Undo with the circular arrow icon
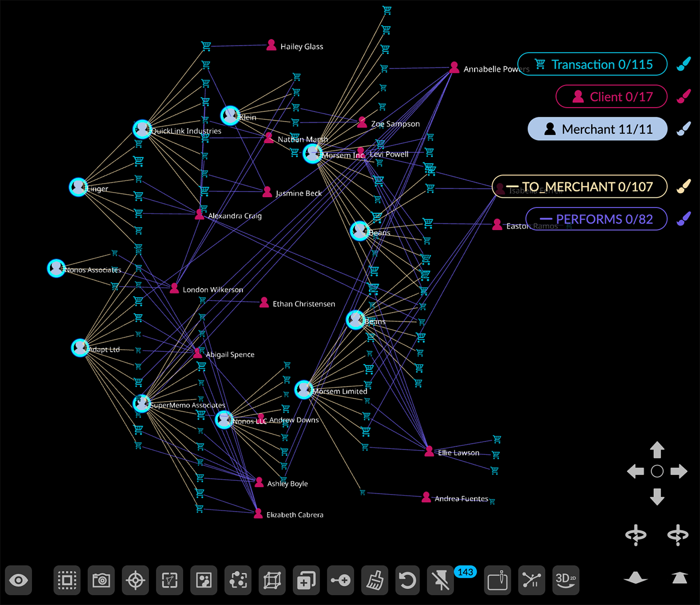This screenshot has height=605, width=700. tap(407, 580)
